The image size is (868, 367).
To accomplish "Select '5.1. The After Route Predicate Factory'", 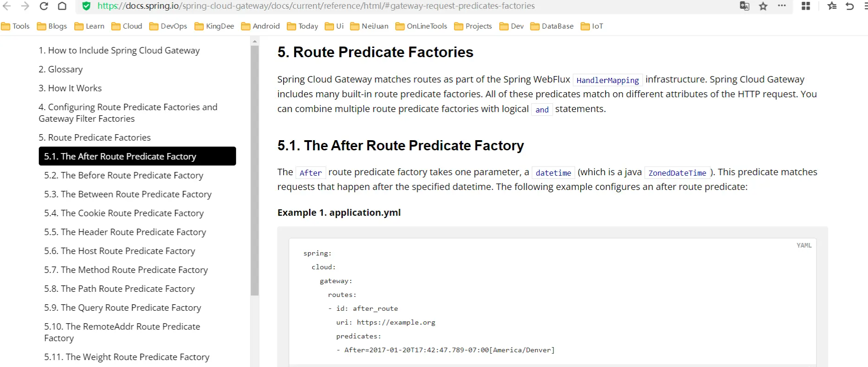I will tap(137, 156).
